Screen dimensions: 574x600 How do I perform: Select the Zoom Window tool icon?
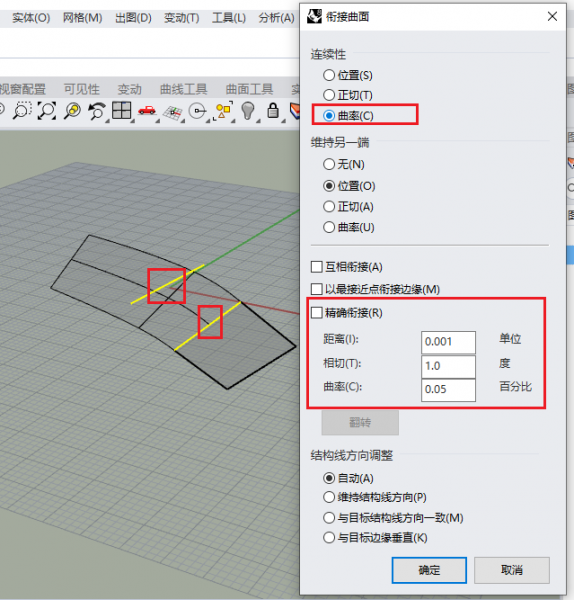pos(22,111)
